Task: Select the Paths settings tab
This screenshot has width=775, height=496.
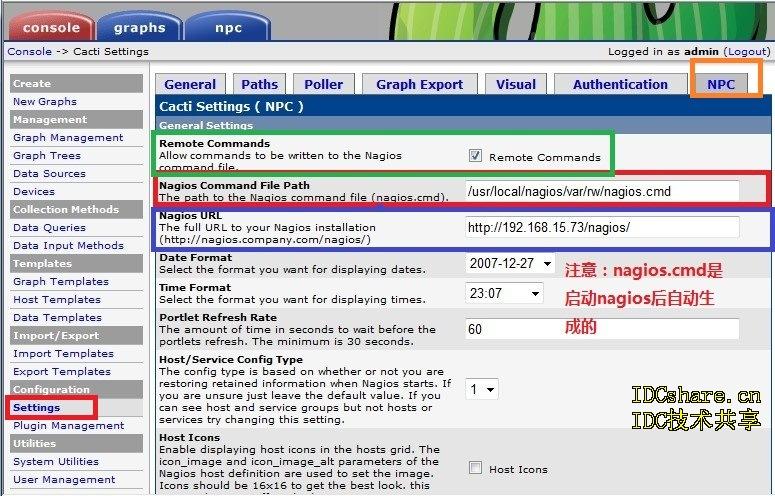Action: [259, 84]
